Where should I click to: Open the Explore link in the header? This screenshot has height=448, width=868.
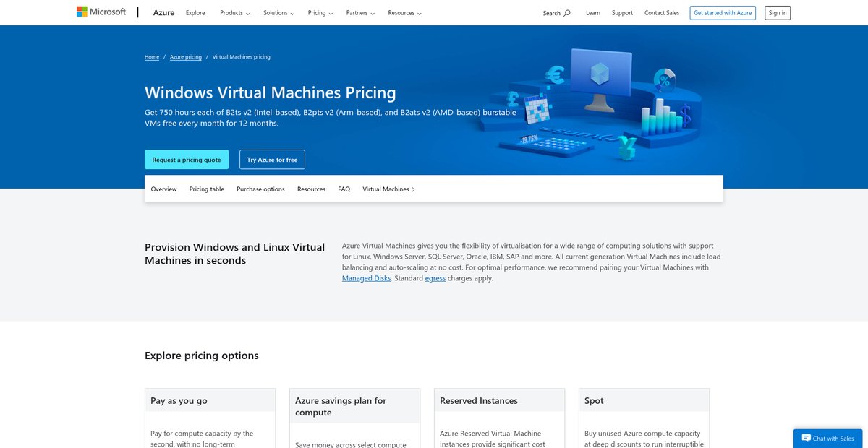click(x=195, y=13)
